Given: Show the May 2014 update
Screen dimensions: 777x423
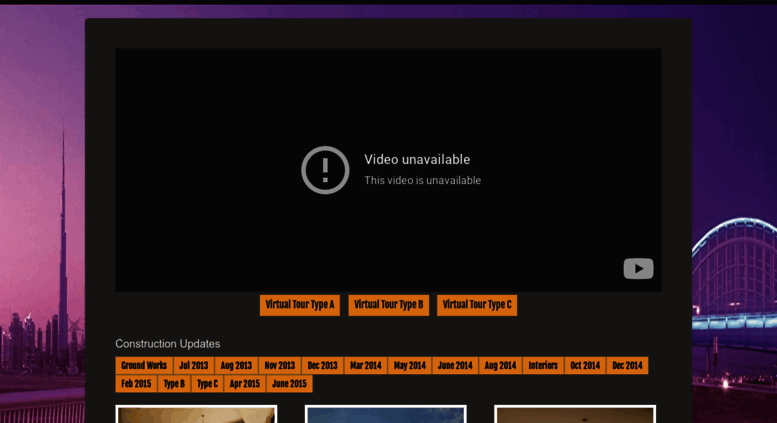Looking at the screenshot, I should [410, 366].
